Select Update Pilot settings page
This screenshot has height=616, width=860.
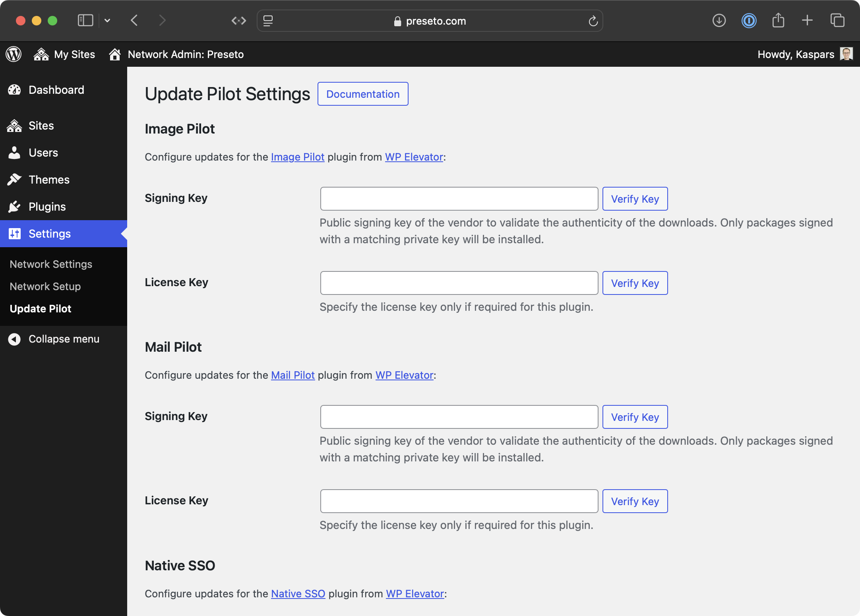tap(39, 308)
